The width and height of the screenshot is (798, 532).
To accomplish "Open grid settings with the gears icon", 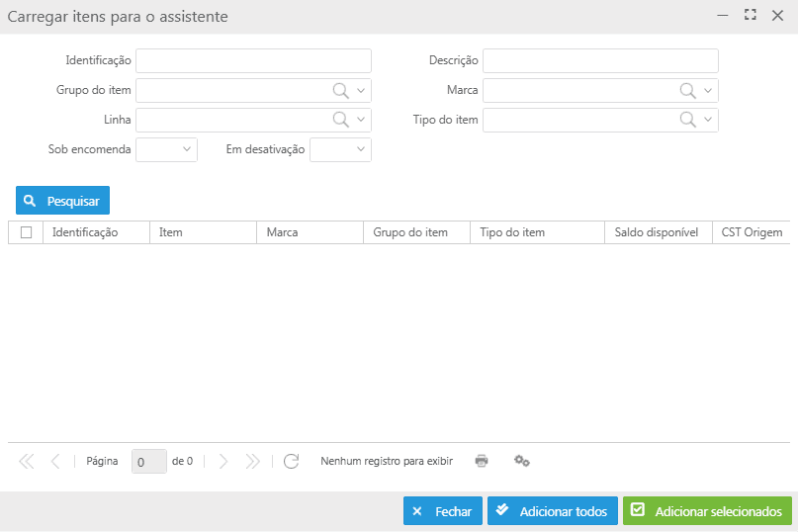I will (522, 461).
